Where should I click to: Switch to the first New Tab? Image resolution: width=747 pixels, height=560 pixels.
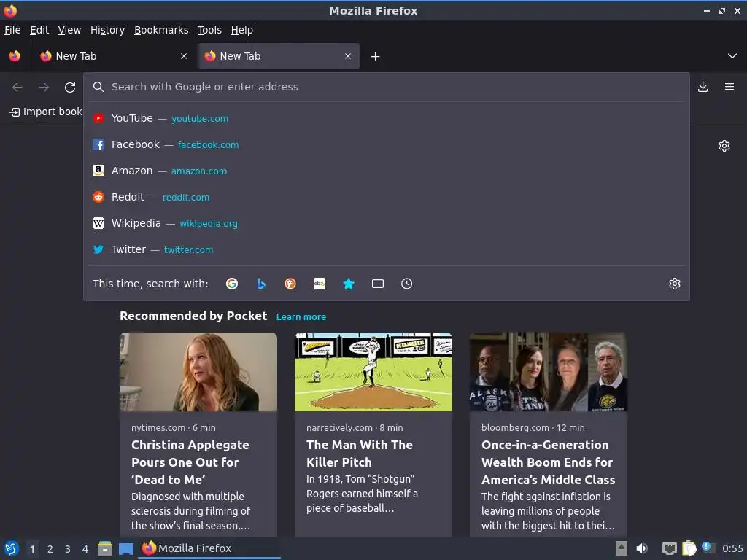pos(113,56)
